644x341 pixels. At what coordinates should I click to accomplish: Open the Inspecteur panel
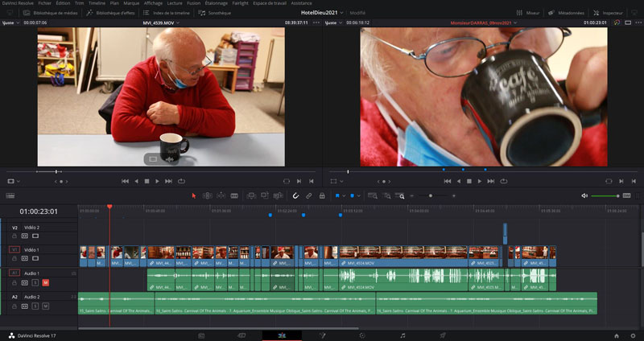pos(608,13)
